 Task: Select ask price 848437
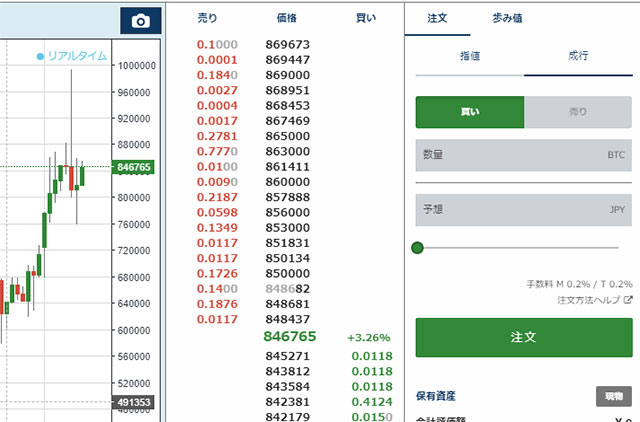pyautogui.click(x=287, y=319)
